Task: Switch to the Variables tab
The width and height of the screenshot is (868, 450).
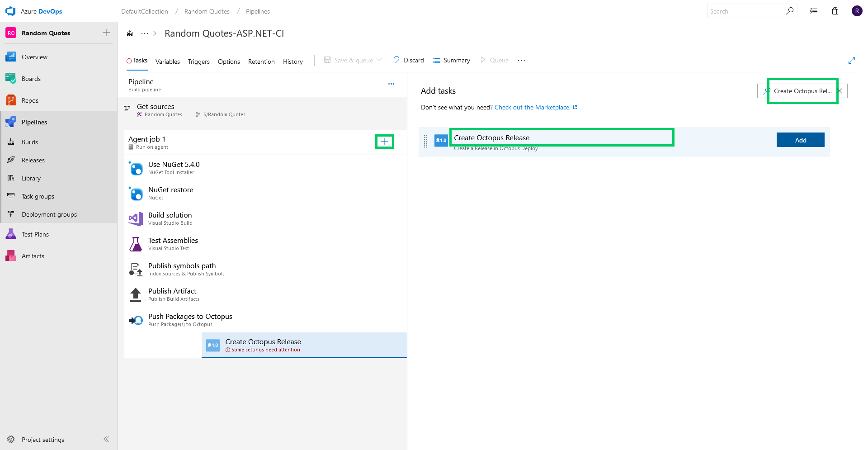Action: click(x=168, y=62)
